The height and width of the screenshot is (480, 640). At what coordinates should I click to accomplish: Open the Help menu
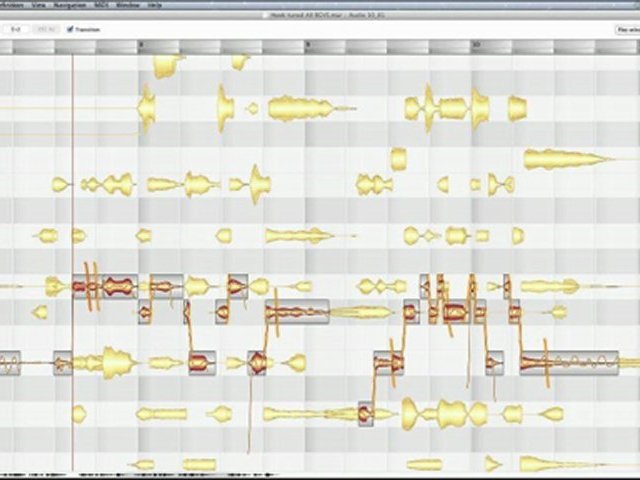[x=155, y=5]
